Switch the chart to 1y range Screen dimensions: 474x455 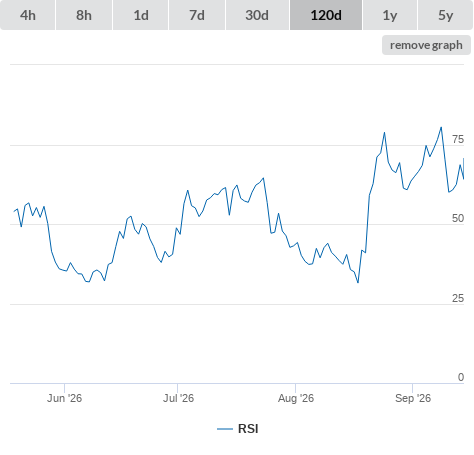pos(390,15)
